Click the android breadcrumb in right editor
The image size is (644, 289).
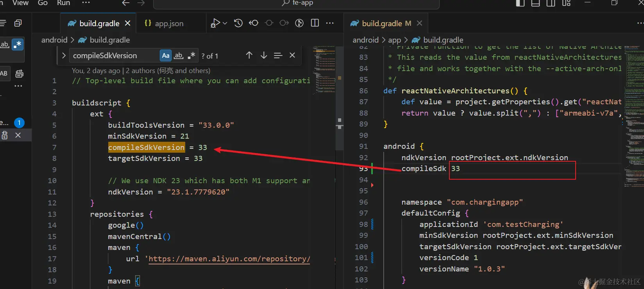pos(365,40)
